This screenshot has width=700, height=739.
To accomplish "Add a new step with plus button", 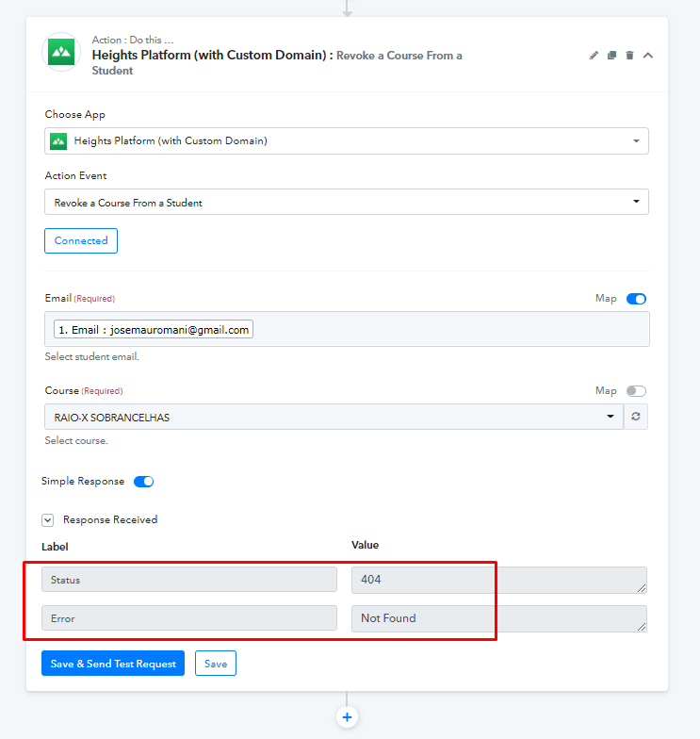I will point(347,717).
